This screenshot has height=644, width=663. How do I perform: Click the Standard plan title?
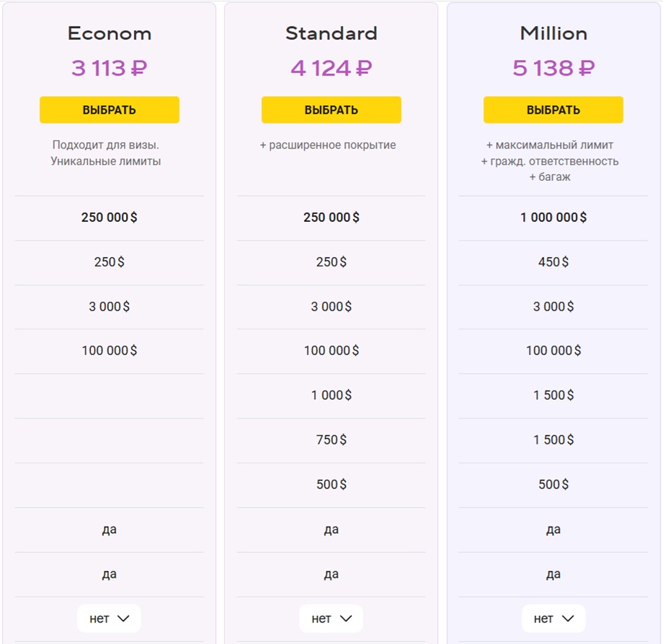(x=331, y=33)
